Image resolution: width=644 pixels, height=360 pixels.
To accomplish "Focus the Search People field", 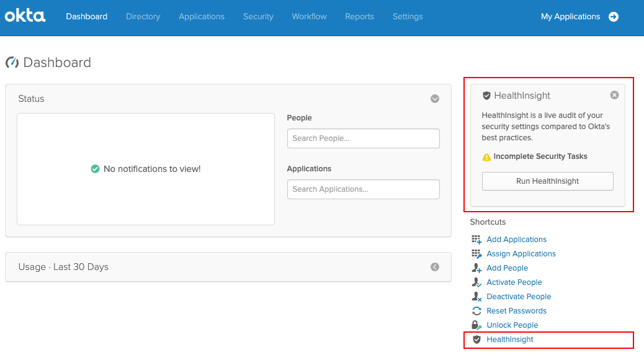I will (364, 138).
